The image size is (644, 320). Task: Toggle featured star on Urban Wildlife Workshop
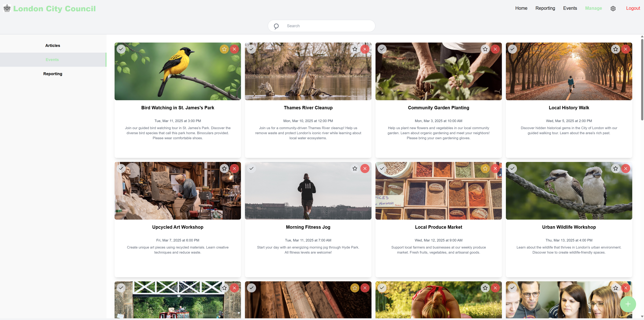point(615,168)
